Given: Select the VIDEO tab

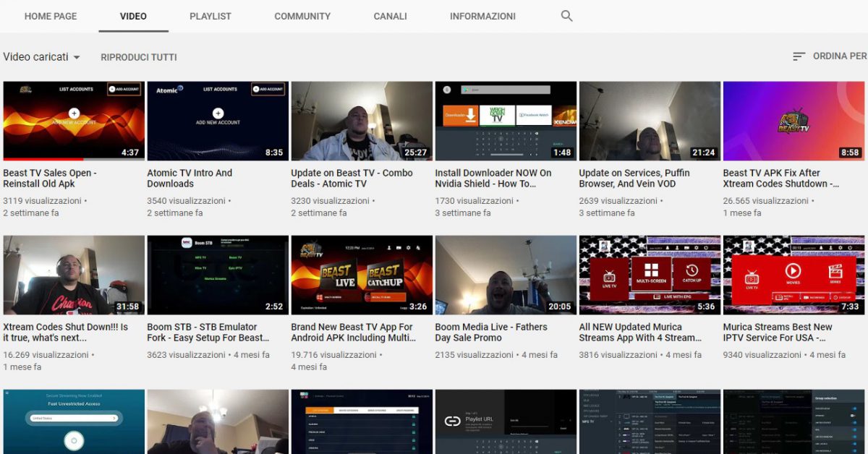Looking at the screenshot, I should 134,16.
